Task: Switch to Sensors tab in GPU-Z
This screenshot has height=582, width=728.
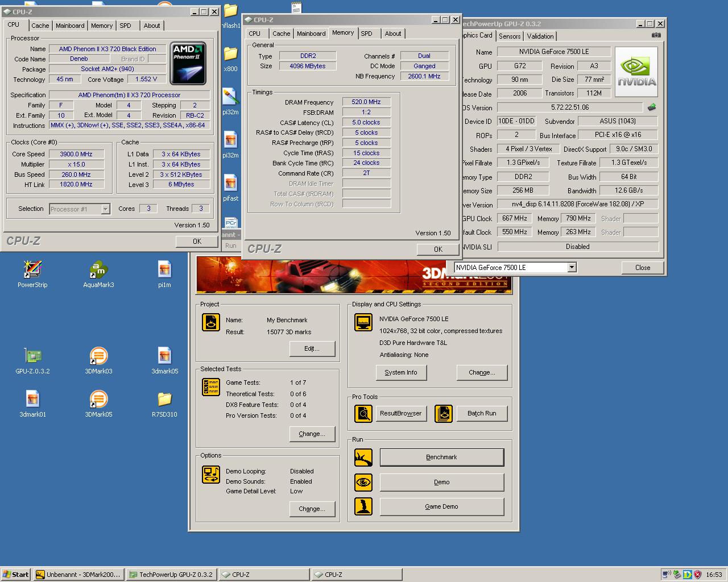Action: [510, 36]
